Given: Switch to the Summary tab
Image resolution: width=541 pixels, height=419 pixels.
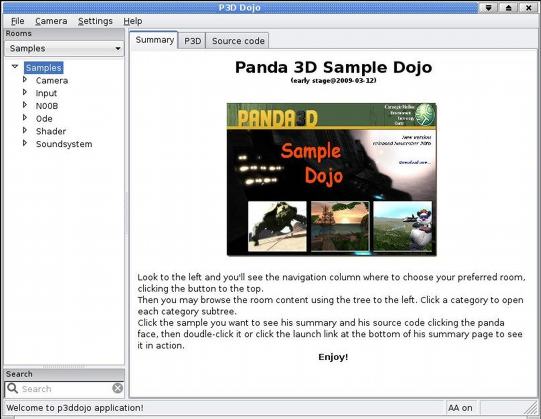Looking at the screenshot, I should click(x=154, y=40).
